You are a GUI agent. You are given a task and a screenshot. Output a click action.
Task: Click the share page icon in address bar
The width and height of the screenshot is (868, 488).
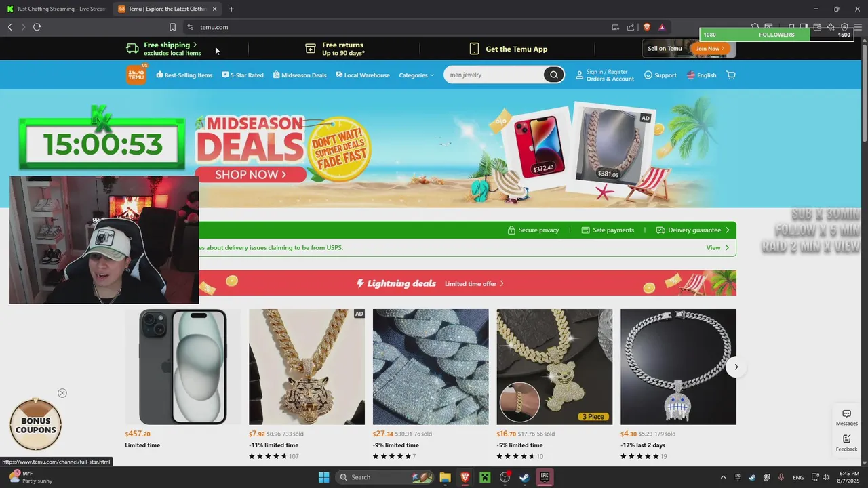tap(631, 27)
